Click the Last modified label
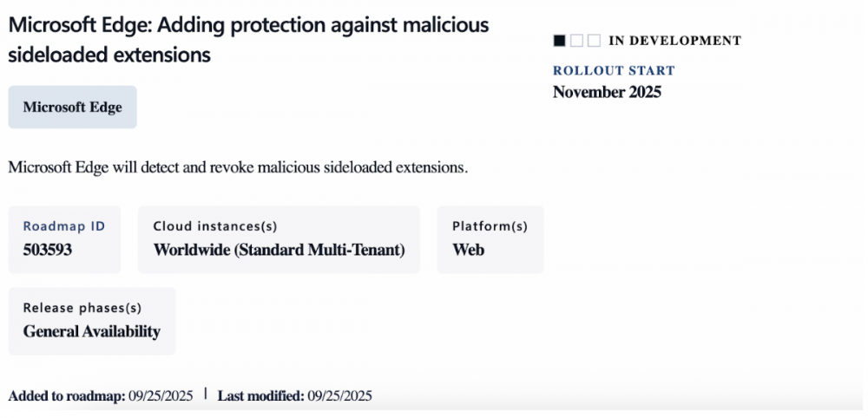The height and width of the screenshot is (418, 868). [x=260, y=396]
